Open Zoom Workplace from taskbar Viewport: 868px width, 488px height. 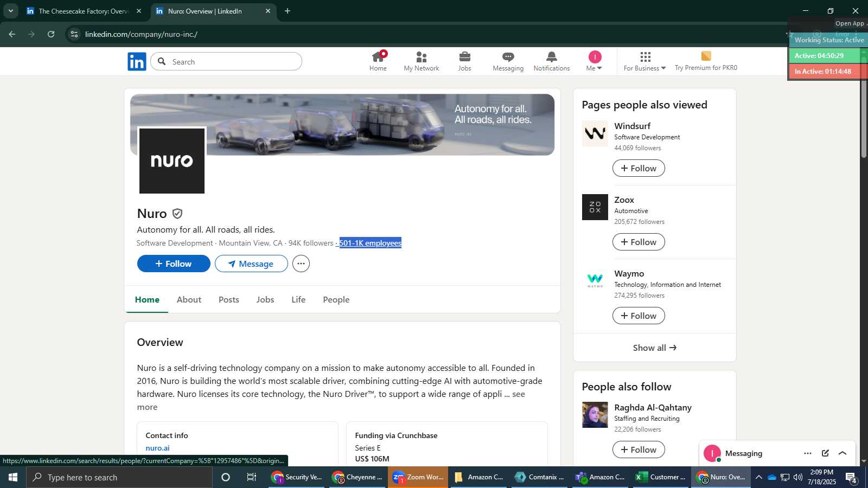point(418,477)
